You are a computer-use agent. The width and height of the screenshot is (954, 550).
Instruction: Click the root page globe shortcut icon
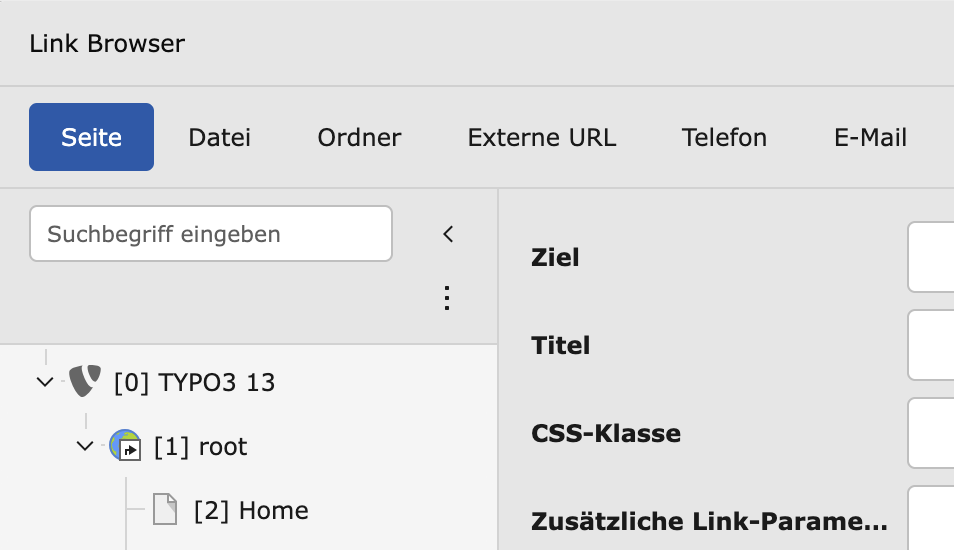(125, 446)
